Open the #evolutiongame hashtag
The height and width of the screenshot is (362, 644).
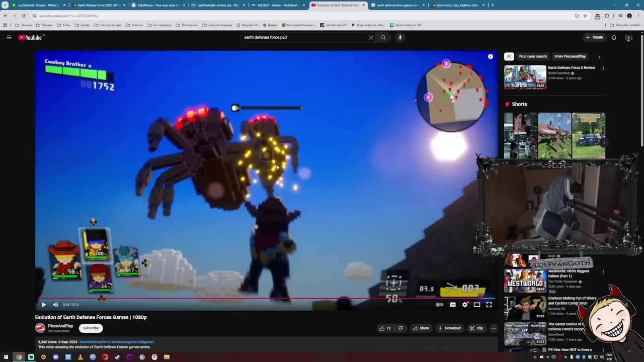[124, 342]
